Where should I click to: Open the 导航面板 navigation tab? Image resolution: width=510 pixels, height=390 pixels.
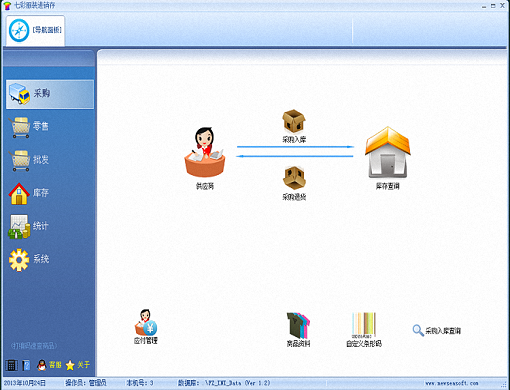(x=35, y=30)
